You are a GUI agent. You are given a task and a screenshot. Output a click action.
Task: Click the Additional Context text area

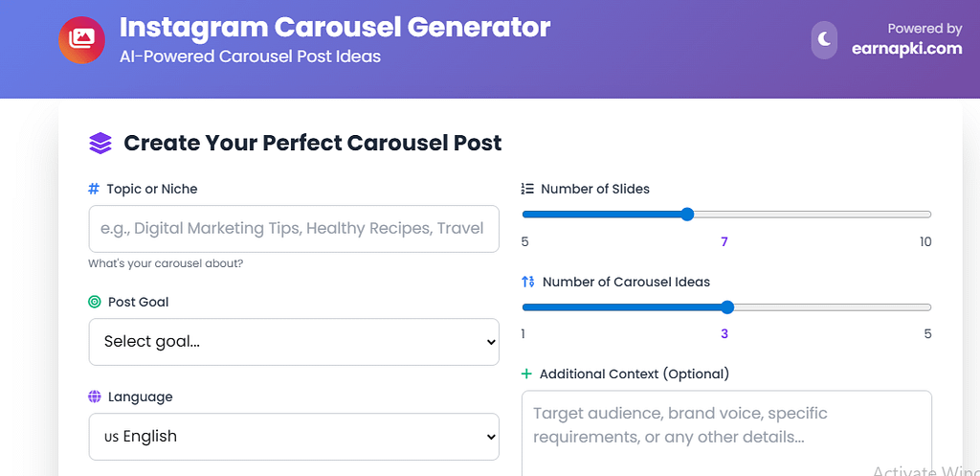click(x=726, y=431)
